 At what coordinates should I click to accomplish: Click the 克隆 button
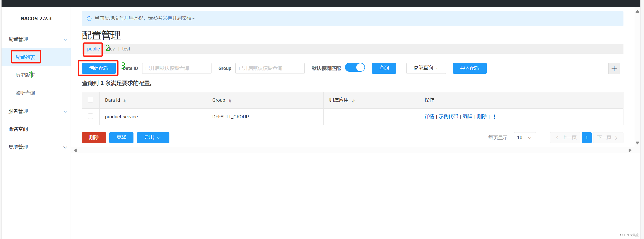[121, 138]
